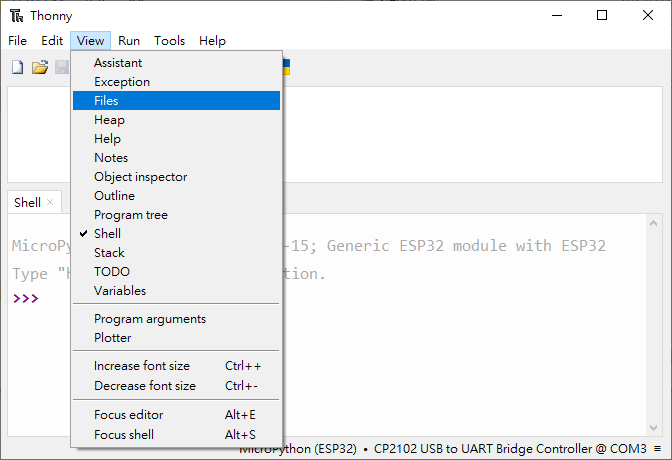The width and height of the screenshot is (672, 460).
Task: Click the Save floppy disk icon
Action: (62, 67)
